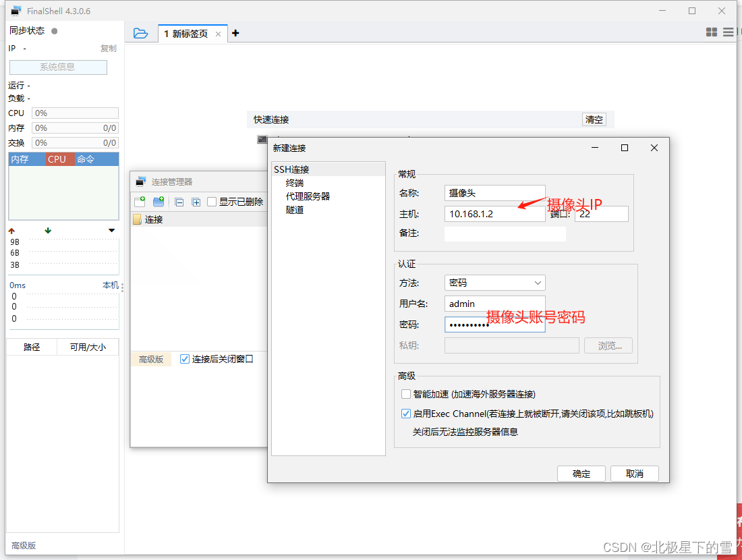This screenshot has height=560, width=742.
Task: Toggle 连接后关闭窗口 checkbox
Action: 185,360
